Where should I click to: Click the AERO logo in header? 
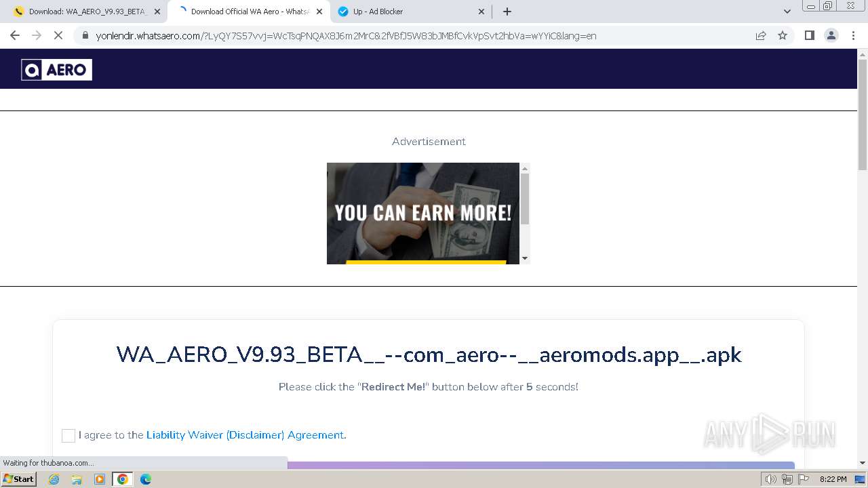click(57, 70)
